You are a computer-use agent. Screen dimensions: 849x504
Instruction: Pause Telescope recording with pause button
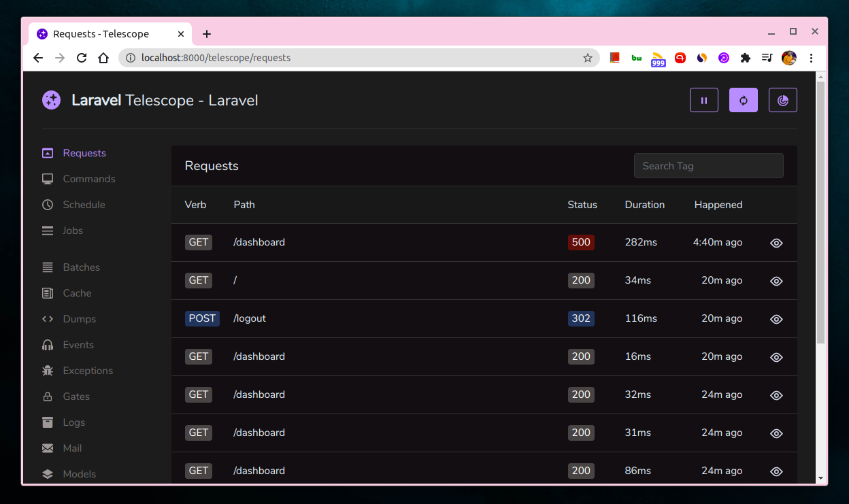tap(704, 100)
